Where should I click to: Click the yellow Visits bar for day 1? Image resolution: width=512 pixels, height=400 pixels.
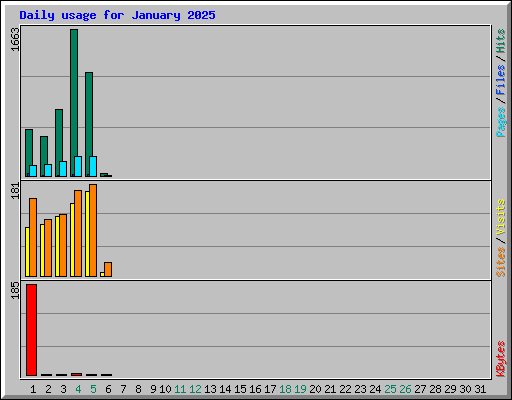[27, 252]
